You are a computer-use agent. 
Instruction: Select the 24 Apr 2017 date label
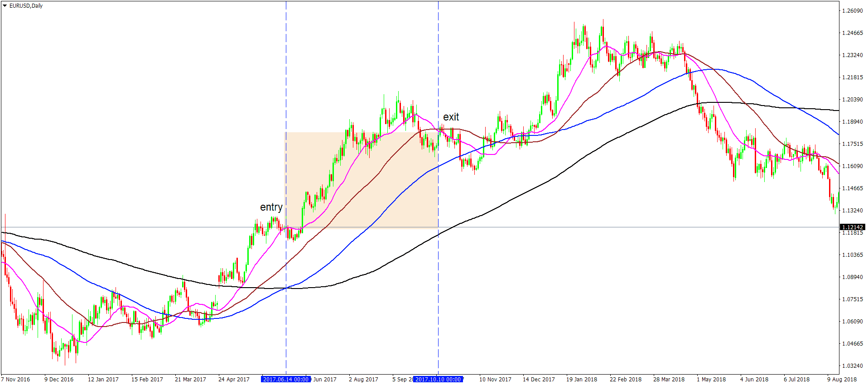click(x=234, y=379)
